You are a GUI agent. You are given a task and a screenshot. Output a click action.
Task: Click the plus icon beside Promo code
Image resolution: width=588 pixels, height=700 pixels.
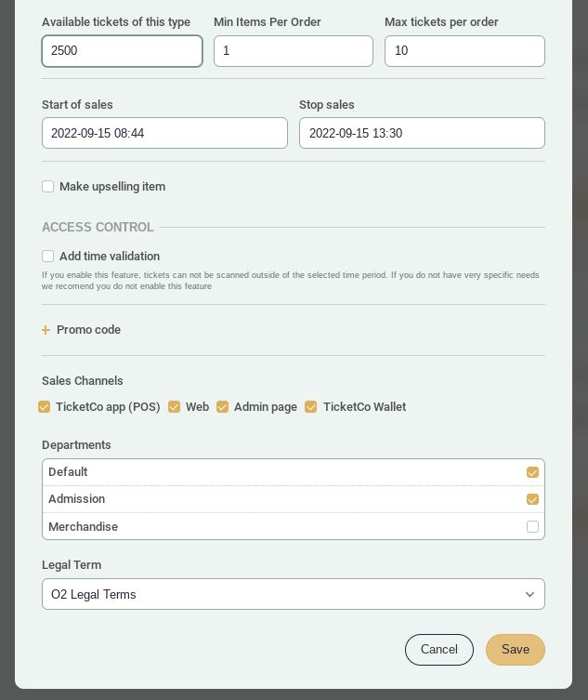[x=46, y=330]
